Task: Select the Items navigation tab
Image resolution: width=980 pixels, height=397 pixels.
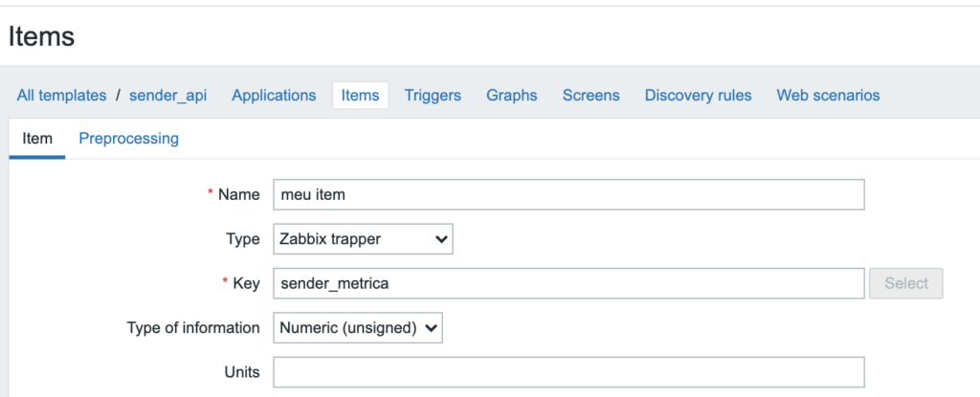Action: tap(360, 96)
